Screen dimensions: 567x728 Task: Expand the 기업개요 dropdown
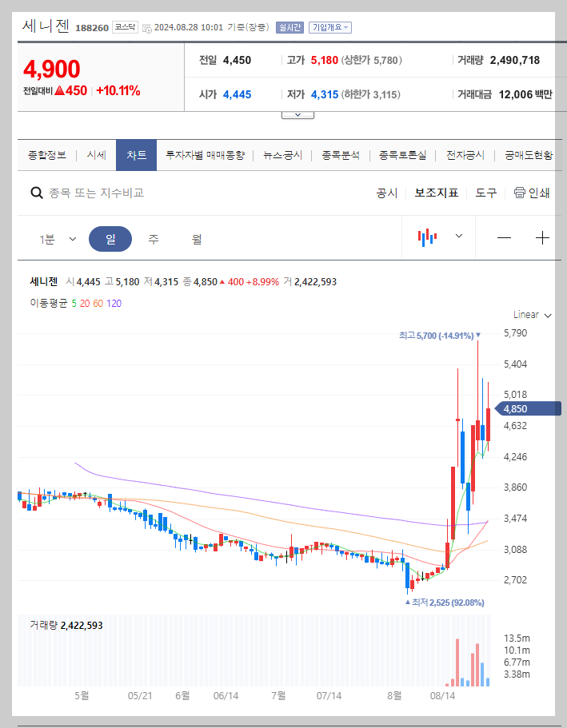pos(332,26)
